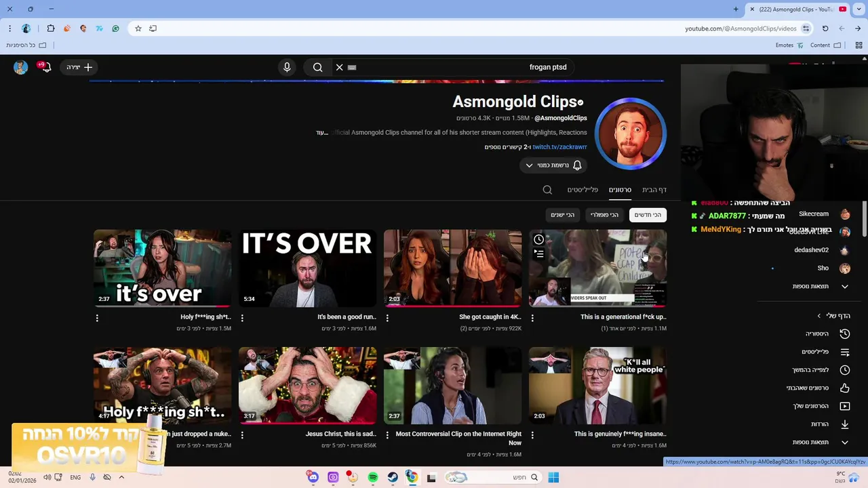Open the Windows Start button
The height and width of the screenshot is (488, 868).
pyautogui.click(x=553, y=478)
